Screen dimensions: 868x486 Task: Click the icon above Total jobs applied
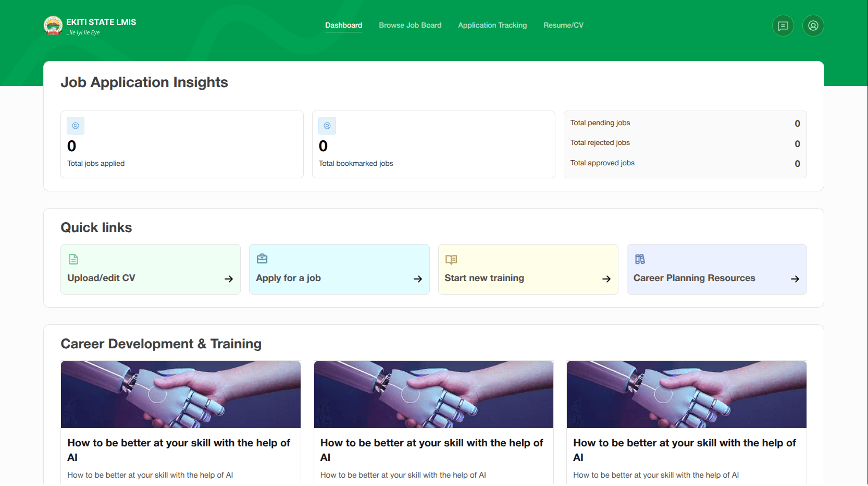pyautogui.click(x=76, y=126)
